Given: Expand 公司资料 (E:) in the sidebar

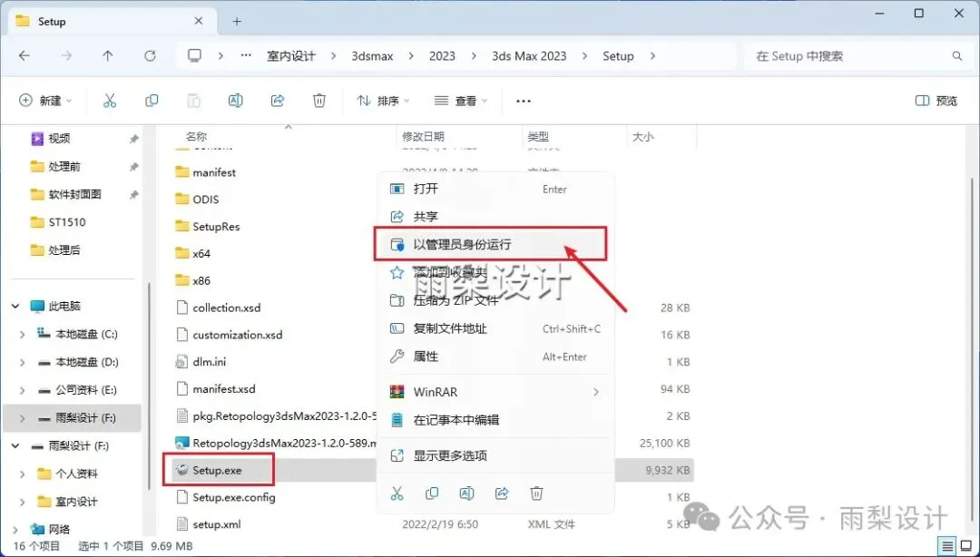Looking at the screenshot, I should click(23, 390).
